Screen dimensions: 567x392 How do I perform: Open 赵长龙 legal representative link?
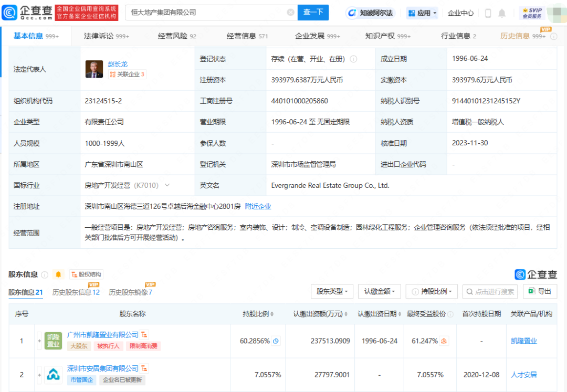[118, 64]
